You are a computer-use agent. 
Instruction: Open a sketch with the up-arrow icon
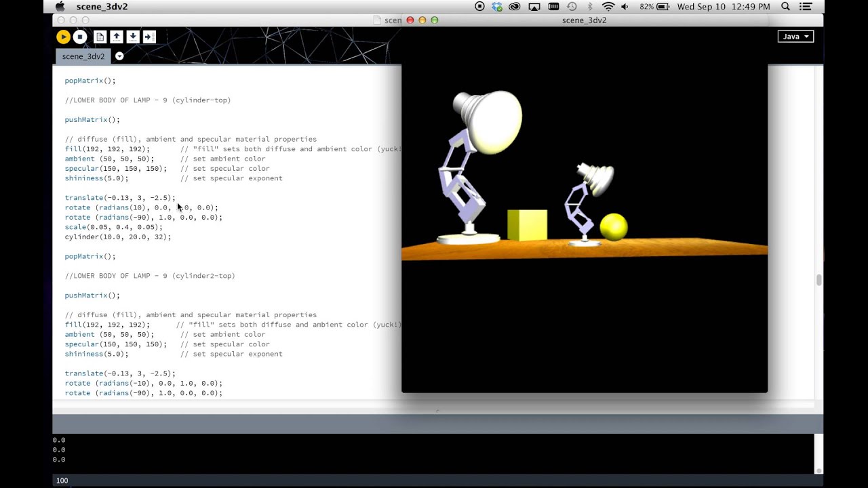[117, 37]
